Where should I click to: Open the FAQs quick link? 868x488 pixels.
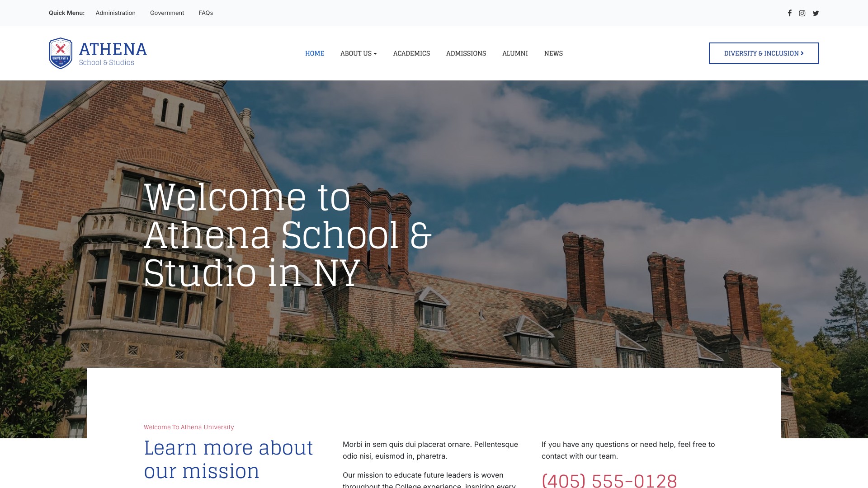tap(206, 13)
